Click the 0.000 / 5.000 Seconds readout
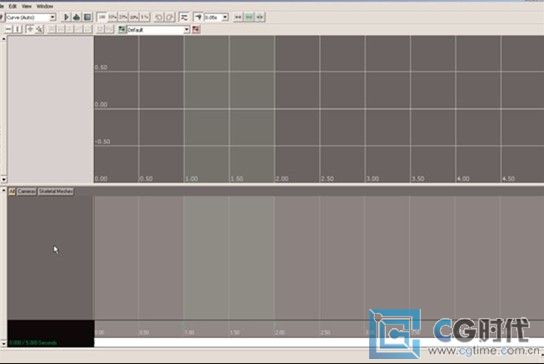Viewport: 544px width, 364px height. (x=33, y=343)
